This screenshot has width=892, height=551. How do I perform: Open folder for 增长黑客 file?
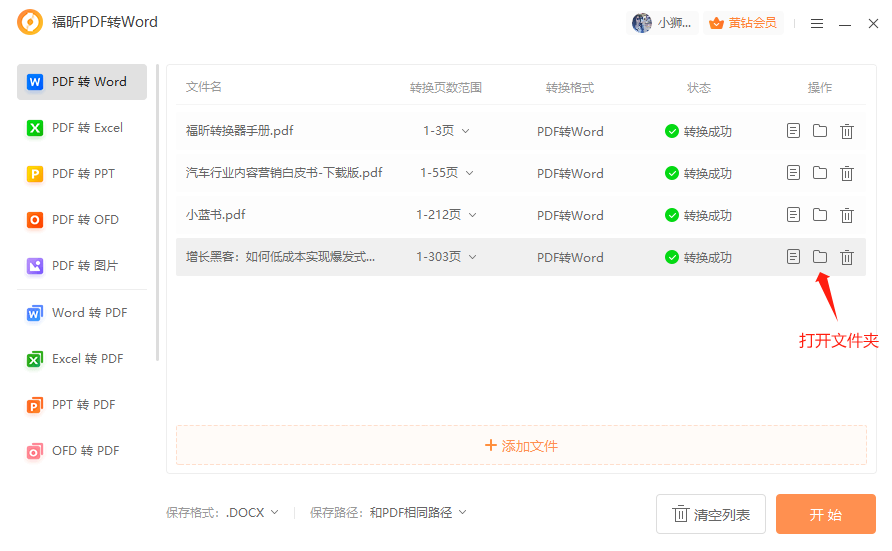point(820,257)
